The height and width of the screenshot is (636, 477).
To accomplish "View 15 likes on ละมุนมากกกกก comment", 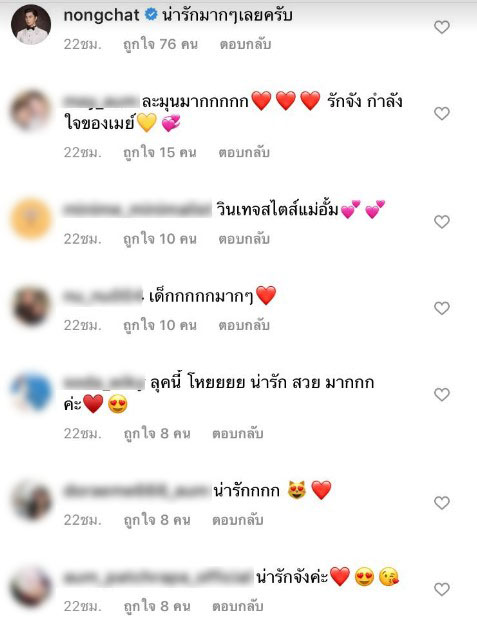I will pos(160,153).
